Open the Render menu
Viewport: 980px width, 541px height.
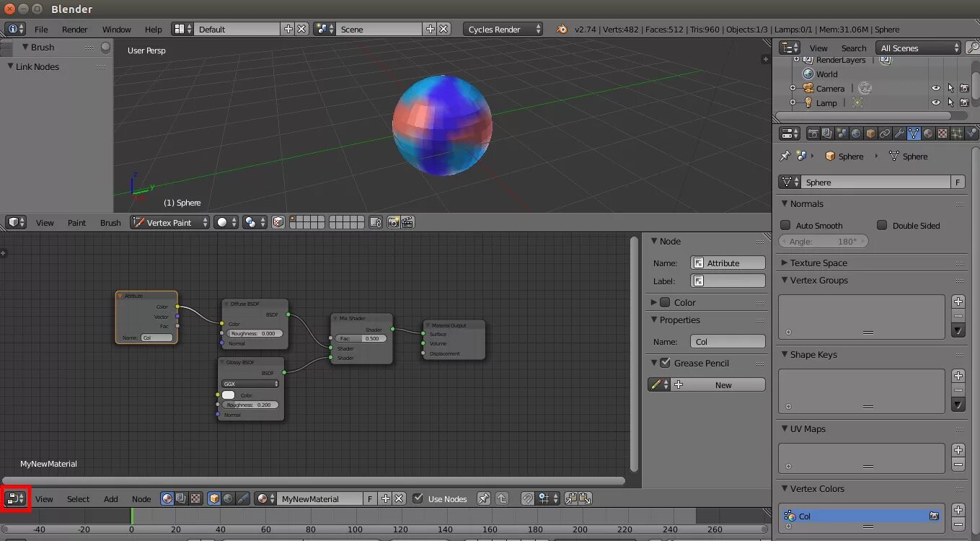[x=74, y=29]
